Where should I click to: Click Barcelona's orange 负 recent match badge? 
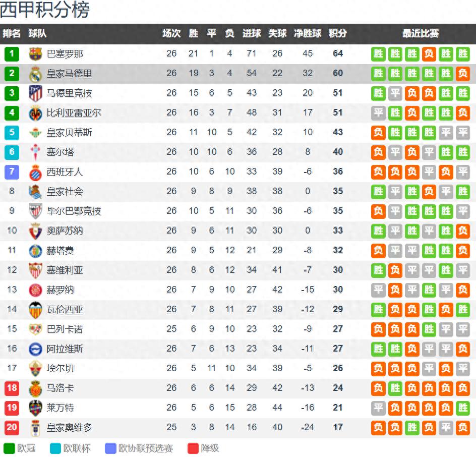[x=429, y=54]
